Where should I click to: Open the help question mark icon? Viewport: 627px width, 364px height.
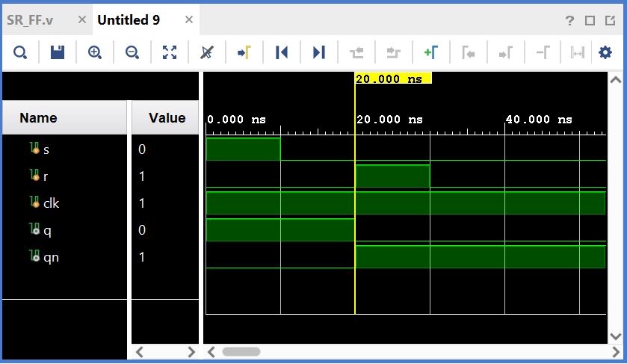point(570,20)
